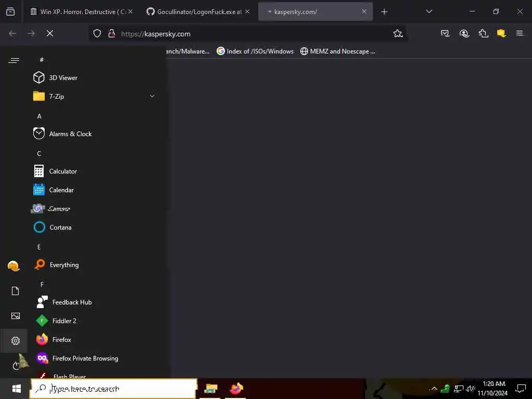This screenshot has width=532, height=399.
Task: Go back to the previous page
Action: point(12,33)
